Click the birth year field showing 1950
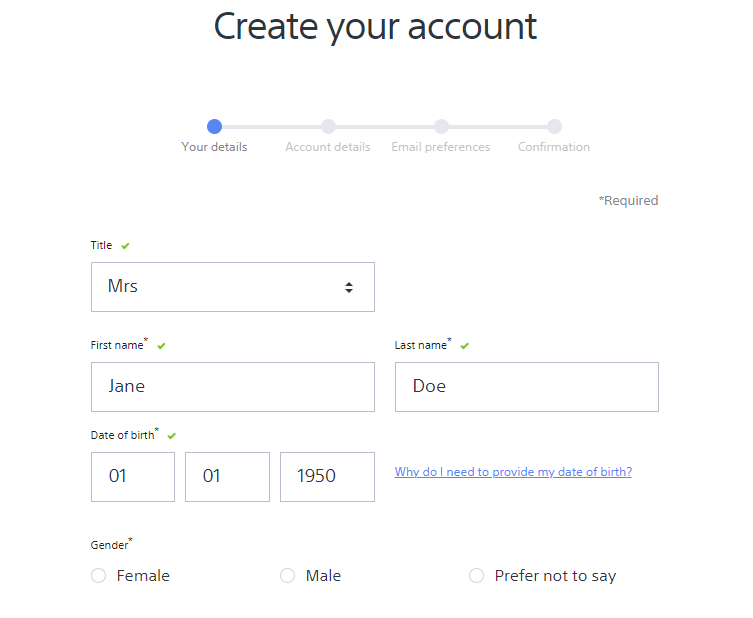 pyautogui.click(x=327, y=477)
